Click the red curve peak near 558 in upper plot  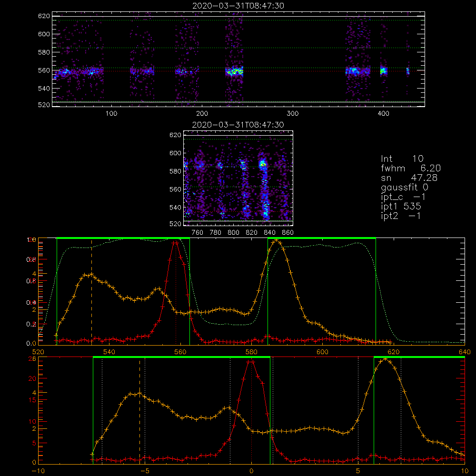click(175, 242)
